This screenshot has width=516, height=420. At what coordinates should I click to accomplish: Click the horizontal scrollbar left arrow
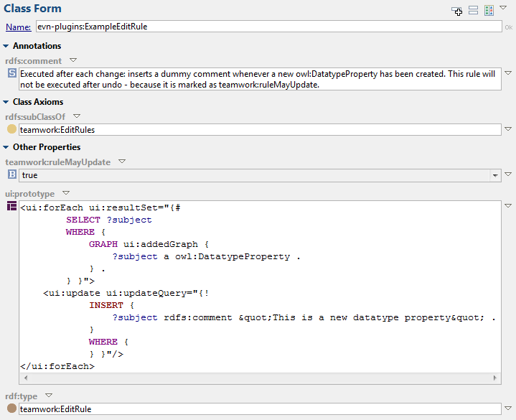point(26,378)
